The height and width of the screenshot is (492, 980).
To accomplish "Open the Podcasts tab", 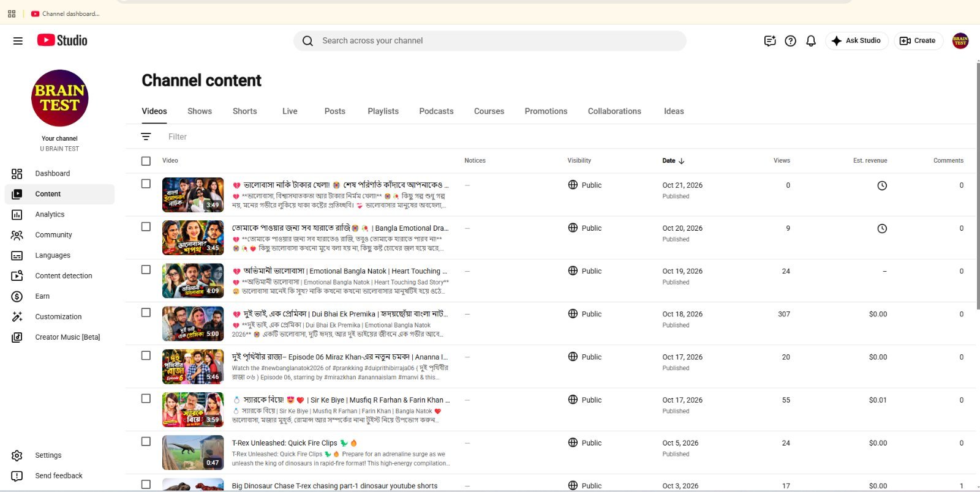I will [436, 111].
